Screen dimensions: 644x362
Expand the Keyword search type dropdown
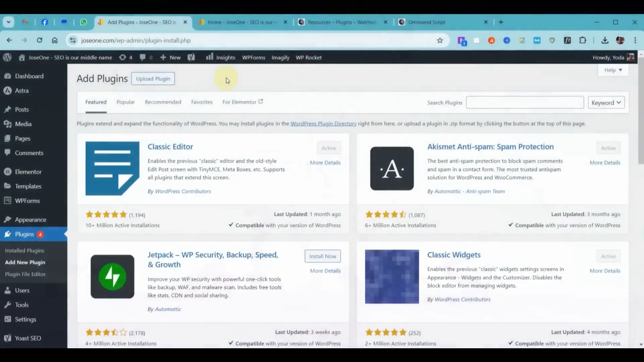pyautogui.click(x=606, y=103)
